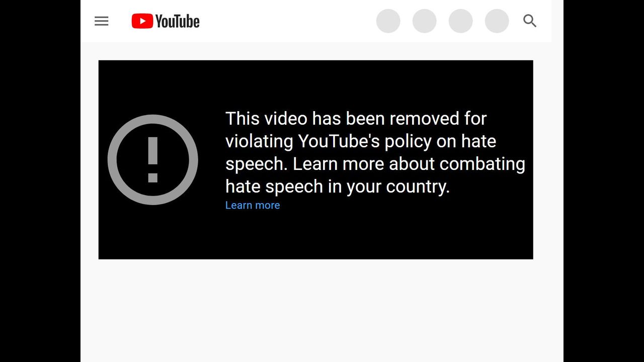
Task: Click the black letterbox bar left of page
Action: [40, 181]
